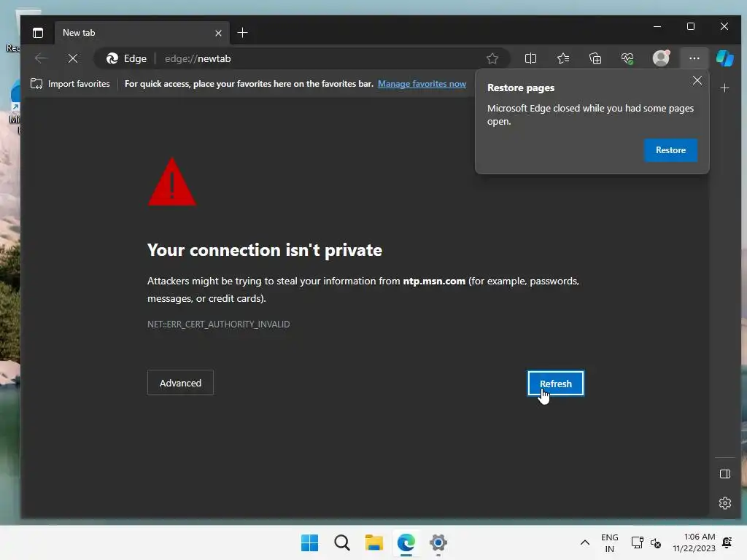Open Settings and more menu
Screen dimensions: 747x560
694,58
